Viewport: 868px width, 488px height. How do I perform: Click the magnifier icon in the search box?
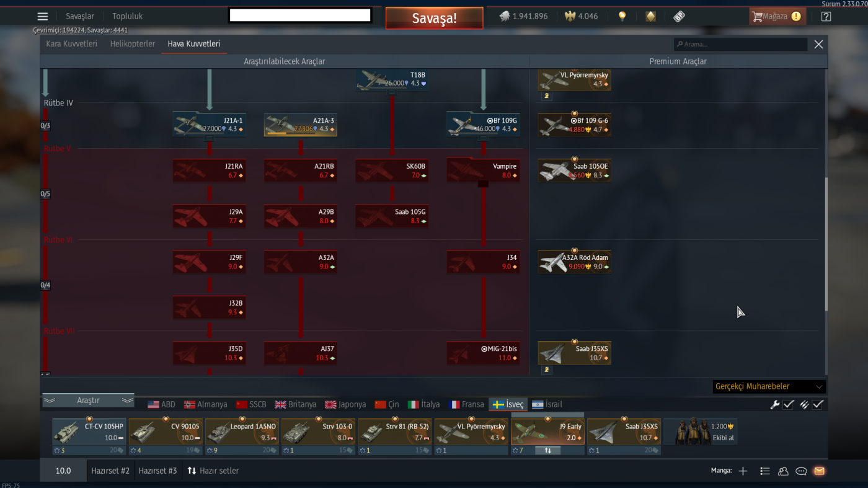[x=680, y=45]
